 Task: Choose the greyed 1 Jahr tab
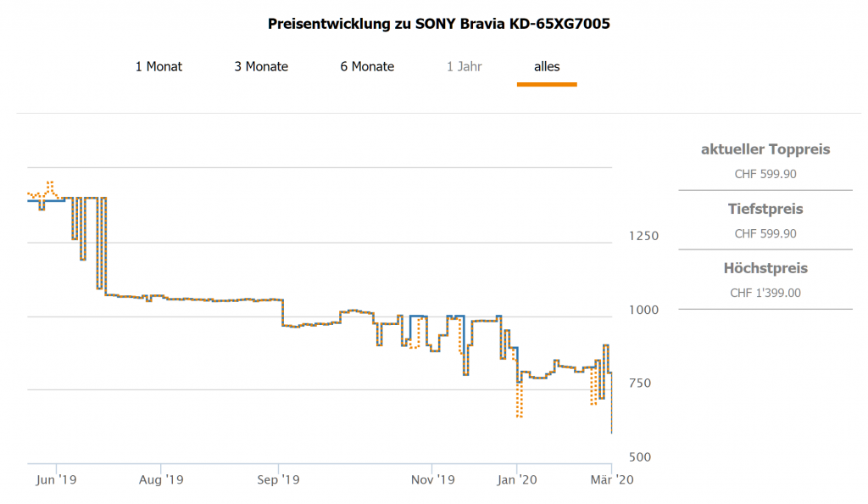tap(465, 66)
